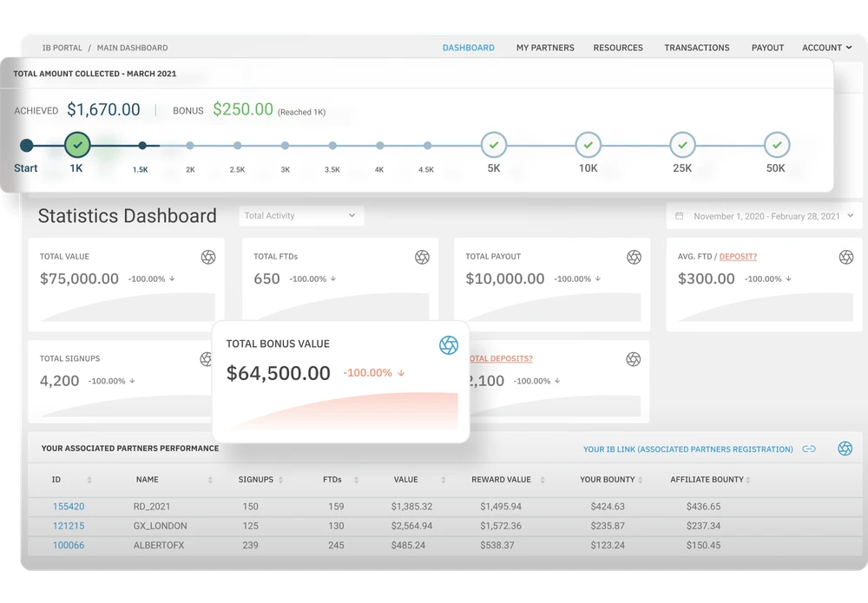Sort by REWARD VALUE column arrows
The image size is (868, 603).
click(542, 480)
